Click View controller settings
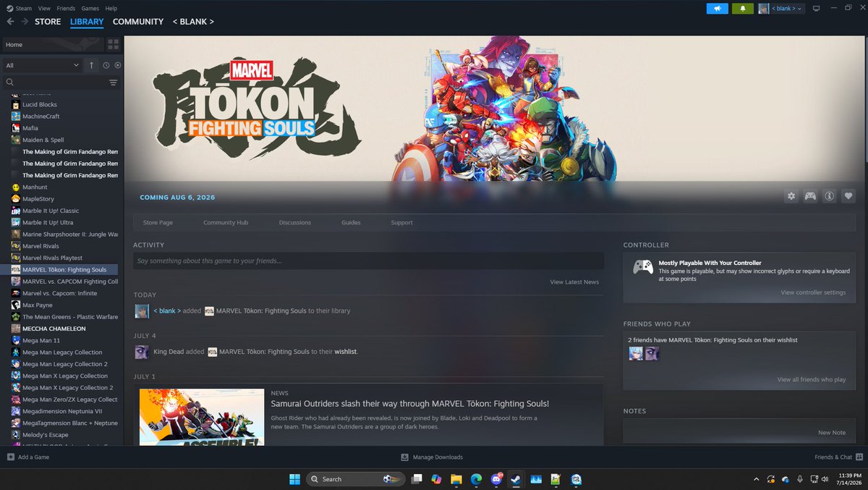The width and height of the screenshot is (868, 490). (813, 292)
